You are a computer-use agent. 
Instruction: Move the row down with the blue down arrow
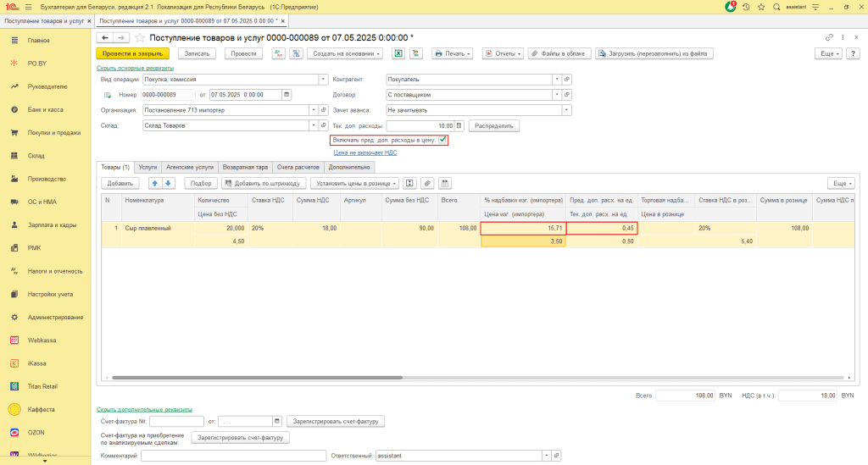(169, 183)
